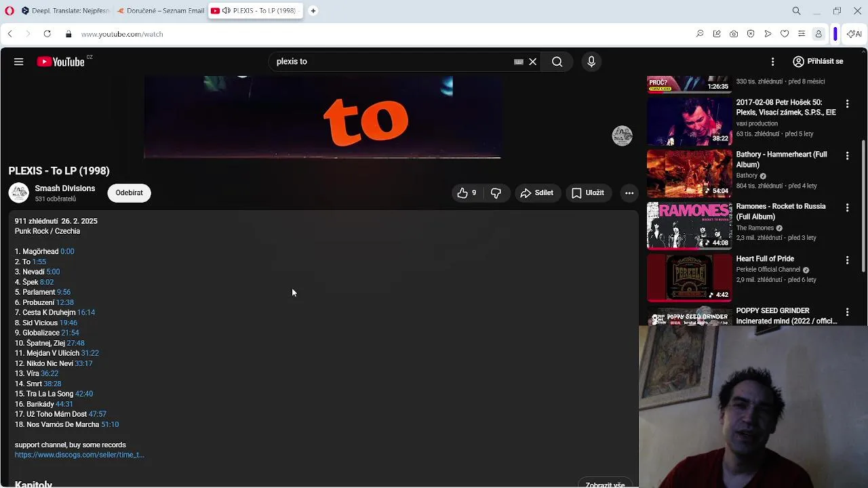Start voice search with microphone
This screenshot has width=868, height=488.
coord(591,62)
